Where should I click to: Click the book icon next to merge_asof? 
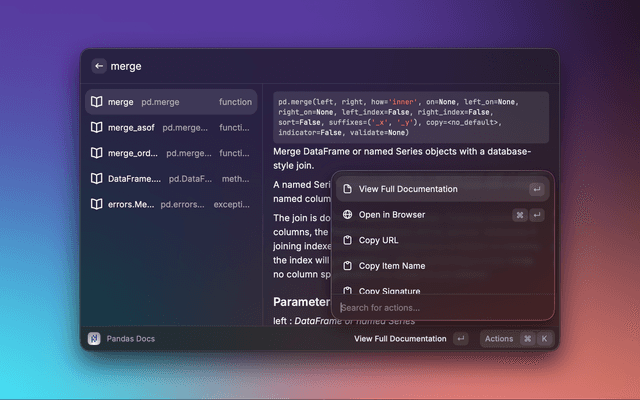click(97, 128)
